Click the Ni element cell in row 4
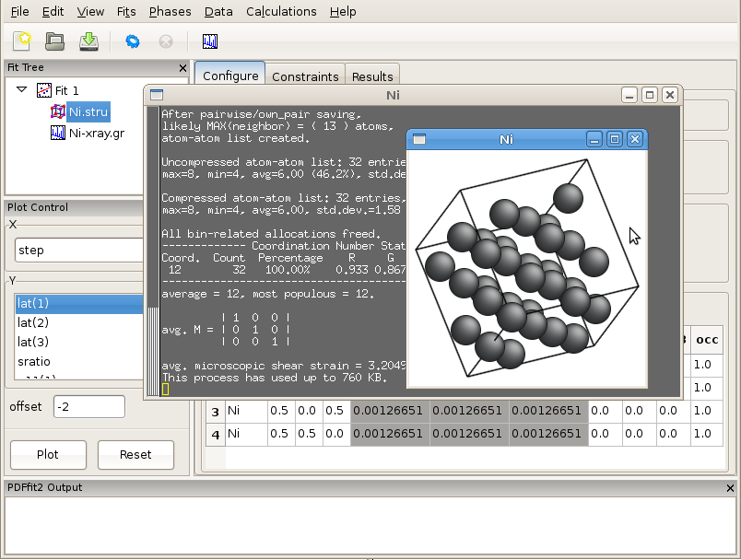 246,435
